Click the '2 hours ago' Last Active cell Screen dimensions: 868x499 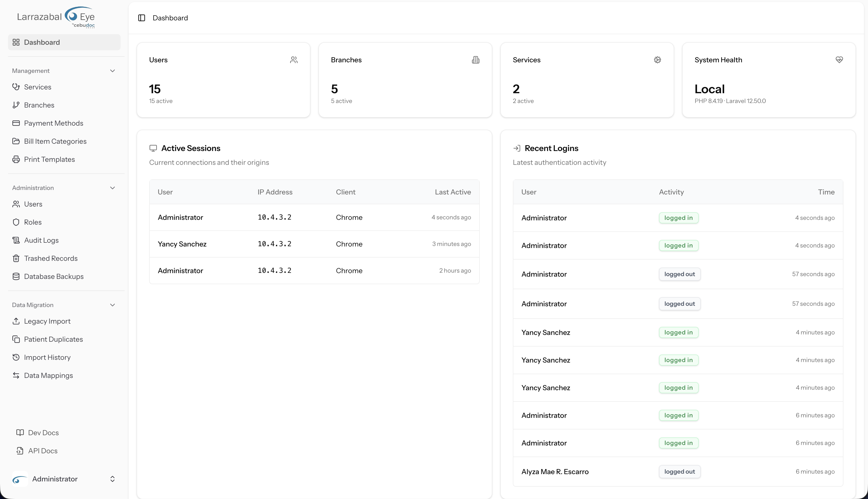click(455, 270)
